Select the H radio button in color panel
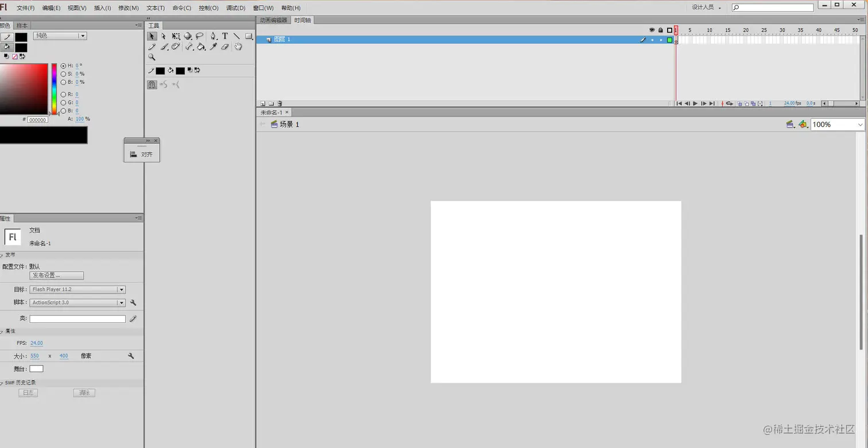The height and width of the screenshot is (448, 868). click(x=63, y=65)
